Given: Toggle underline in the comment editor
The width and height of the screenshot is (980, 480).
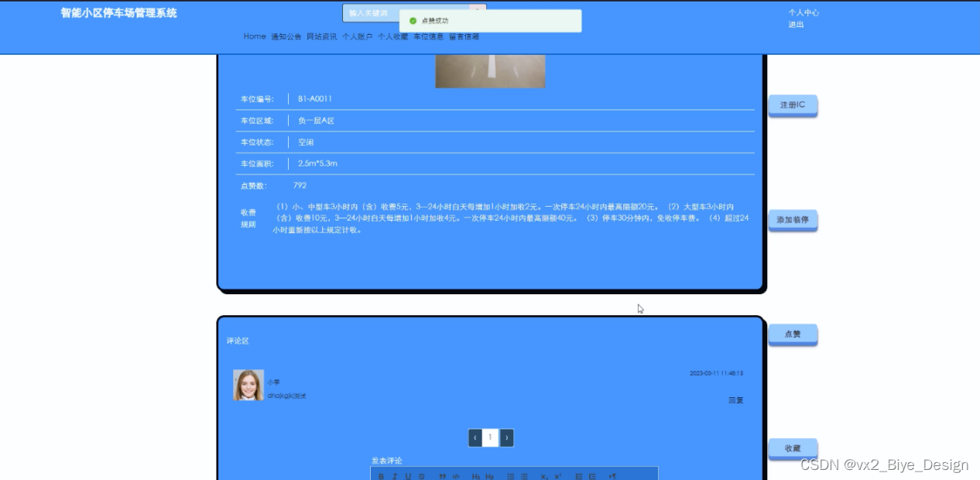Looking at the screenshot, I should click(408, 476).
